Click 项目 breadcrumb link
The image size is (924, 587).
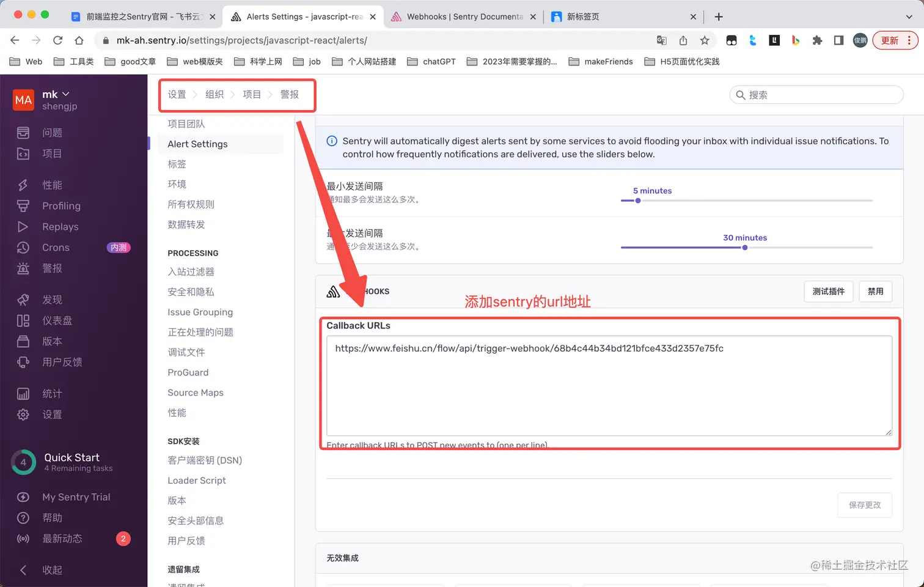tap(252, 94)
